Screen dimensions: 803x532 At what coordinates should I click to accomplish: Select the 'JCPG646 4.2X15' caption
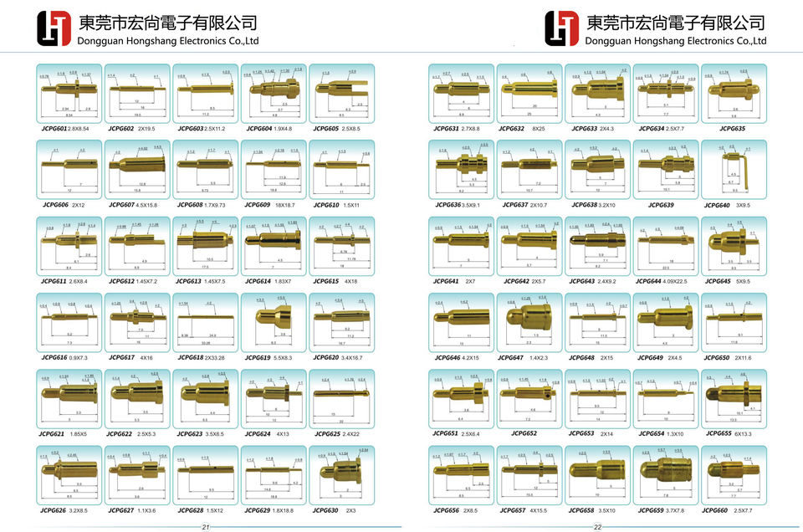pos(457,358)
